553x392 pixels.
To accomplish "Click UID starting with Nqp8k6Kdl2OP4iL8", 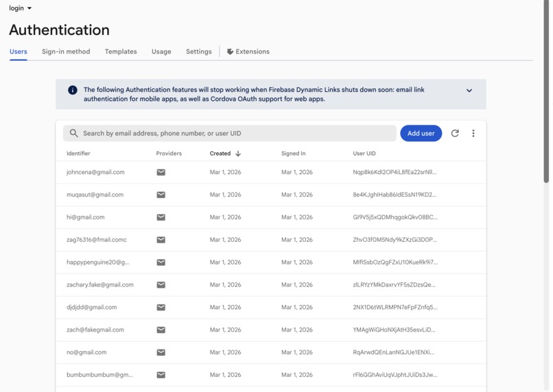I will pos(395,172).
